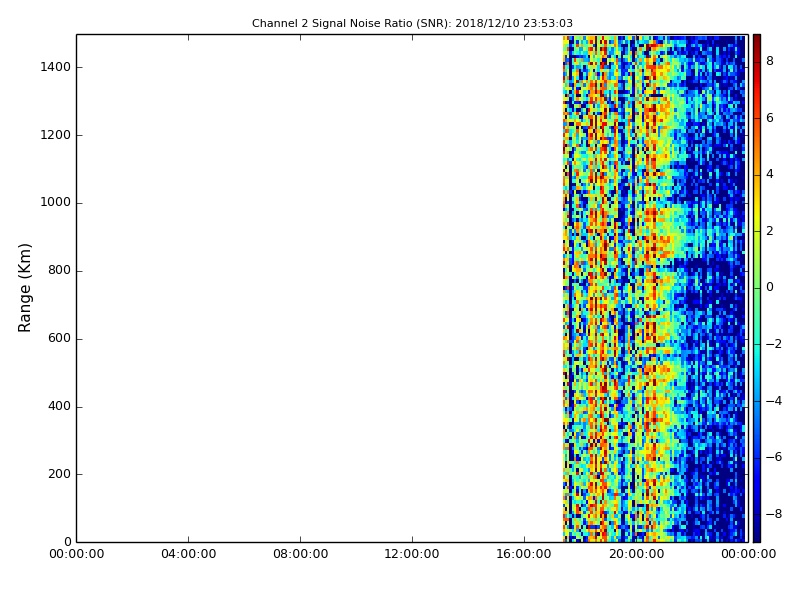The image size is (800, 600).
Task: Click the 1000 range tick label
Action: pyautogui.click(x=56, y=203)
